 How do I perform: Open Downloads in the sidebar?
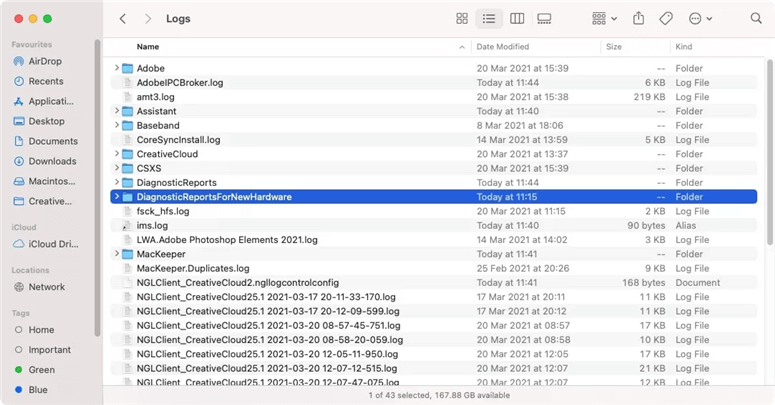click(44, 161)
